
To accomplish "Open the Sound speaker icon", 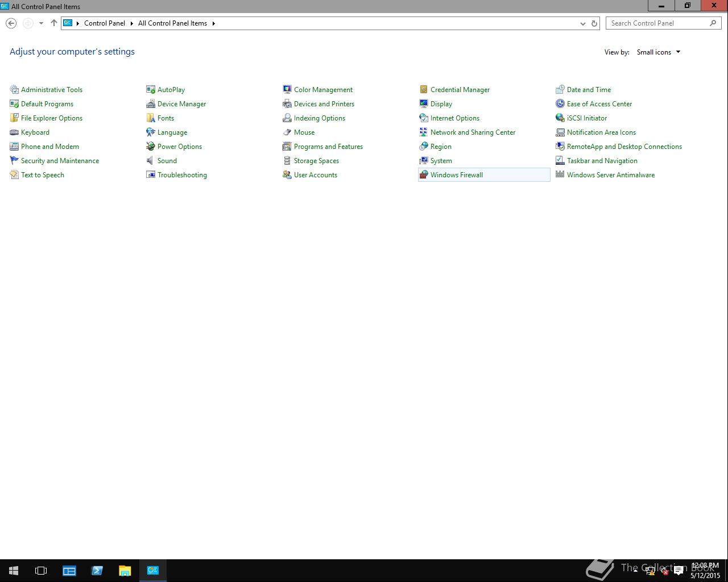I will [151, 160].
